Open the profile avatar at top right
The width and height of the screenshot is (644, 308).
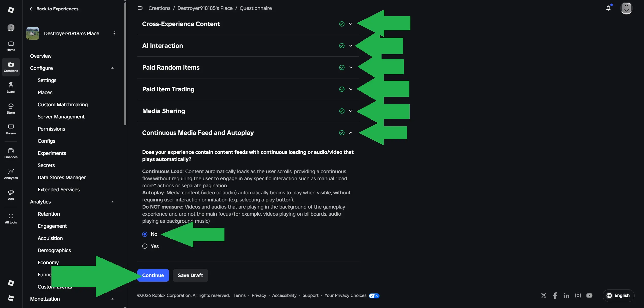[x=627, y=8]
